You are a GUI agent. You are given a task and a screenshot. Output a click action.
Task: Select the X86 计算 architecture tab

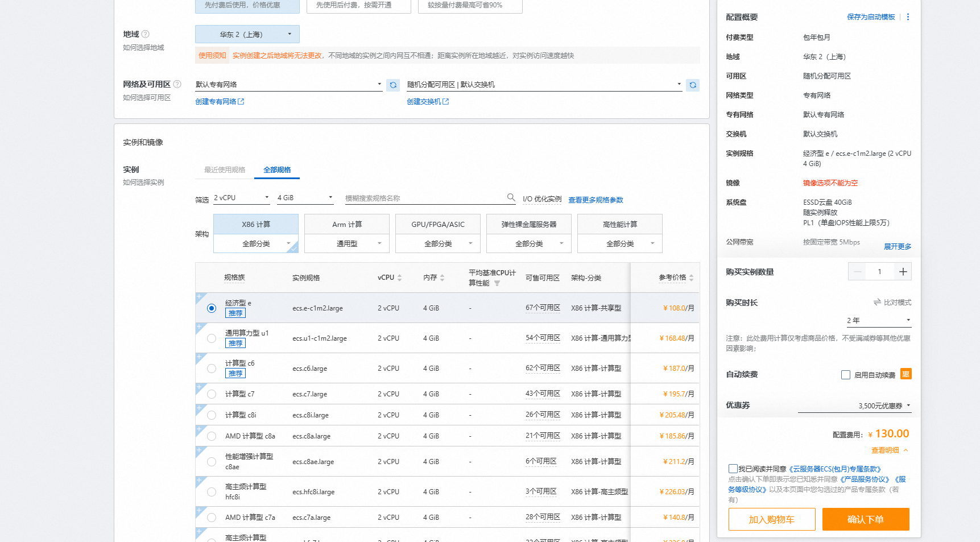pyautogui.click(x=256, y=224)
